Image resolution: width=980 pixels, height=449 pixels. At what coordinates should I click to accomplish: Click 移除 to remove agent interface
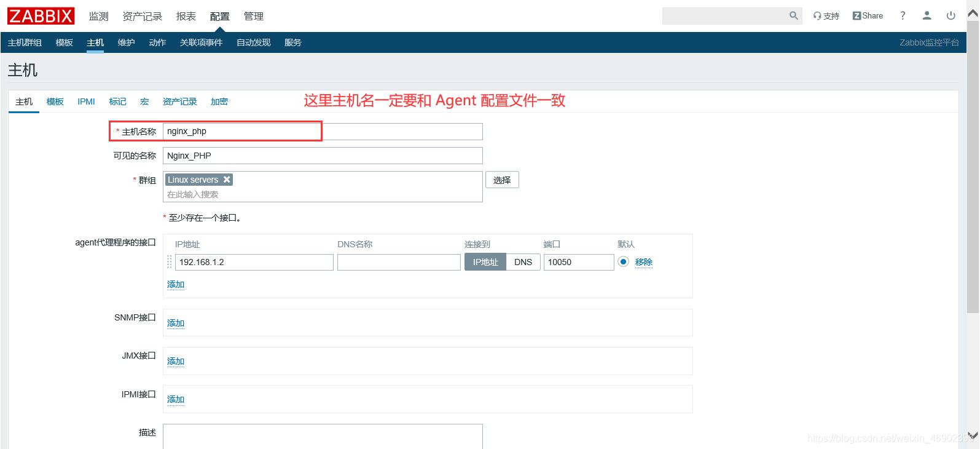(644, 262)
